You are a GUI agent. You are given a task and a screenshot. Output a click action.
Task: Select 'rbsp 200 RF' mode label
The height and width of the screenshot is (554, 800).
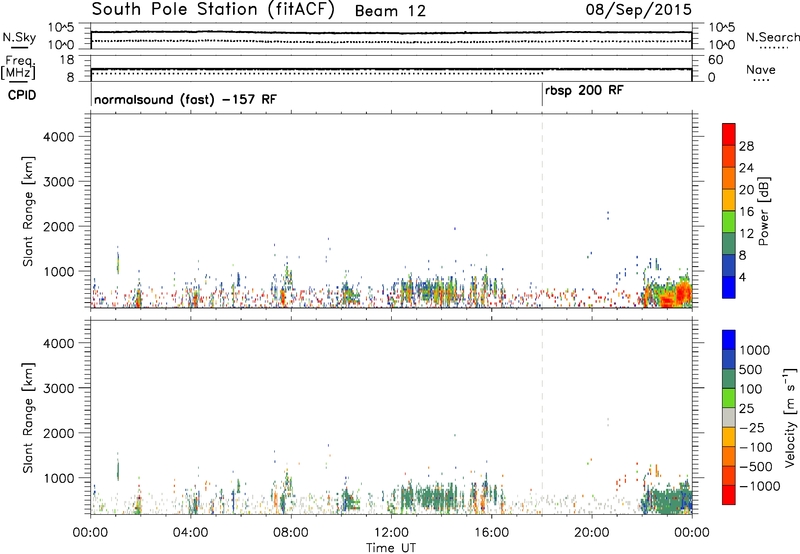tap(584, 91)
